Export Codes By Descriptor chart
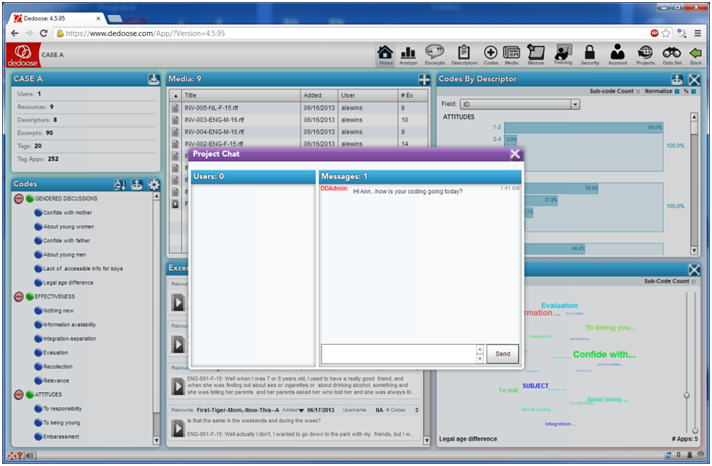Viewport: 712px width, 466px height. pos(677,79)
